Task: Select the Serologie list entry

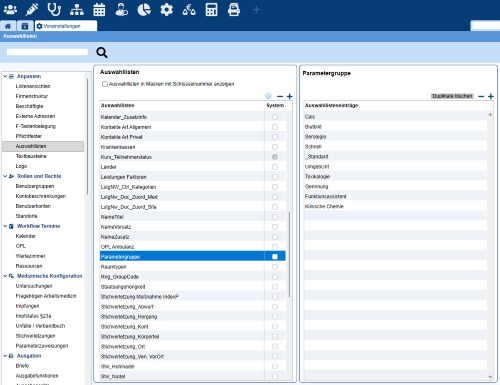Action: coord(395,137)
